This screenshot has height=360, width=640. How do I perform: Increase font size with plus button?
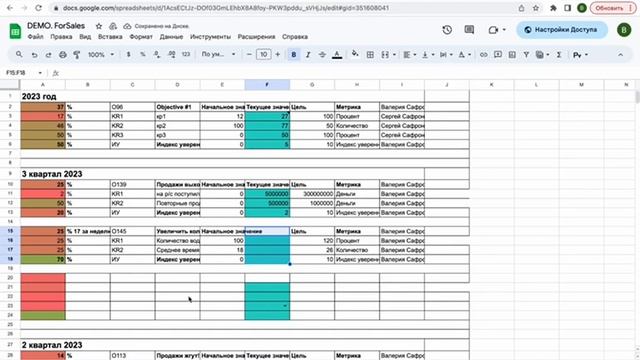[278, 54]
